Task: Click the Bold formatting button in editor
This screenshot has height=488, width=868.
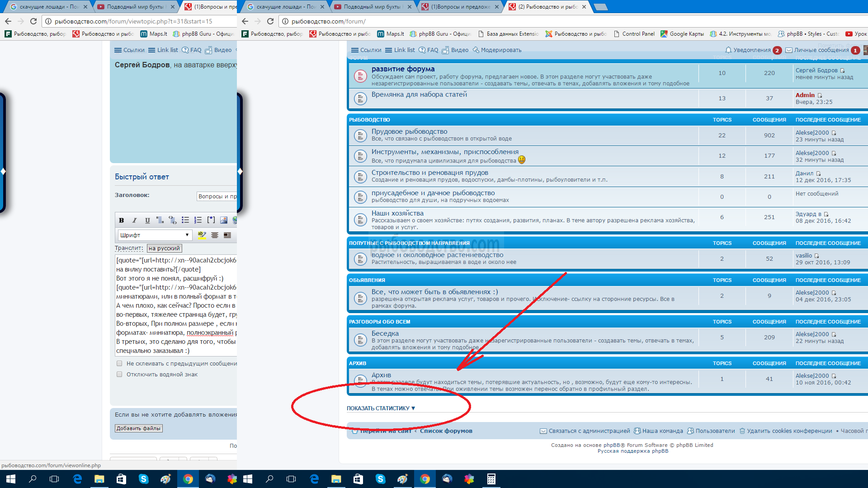Action: pyautogui.click(x=121, y=221)
